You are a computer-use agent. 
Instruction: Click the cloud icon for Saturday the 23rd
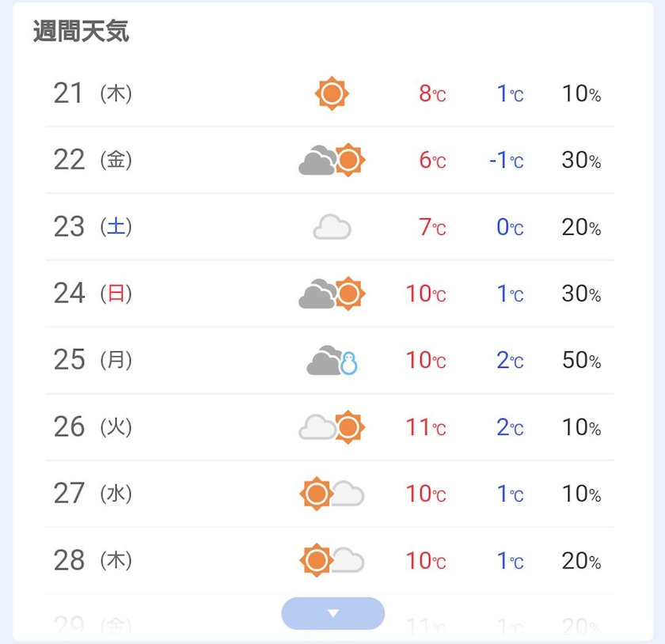pyautogui.click(x=332, y=228)
